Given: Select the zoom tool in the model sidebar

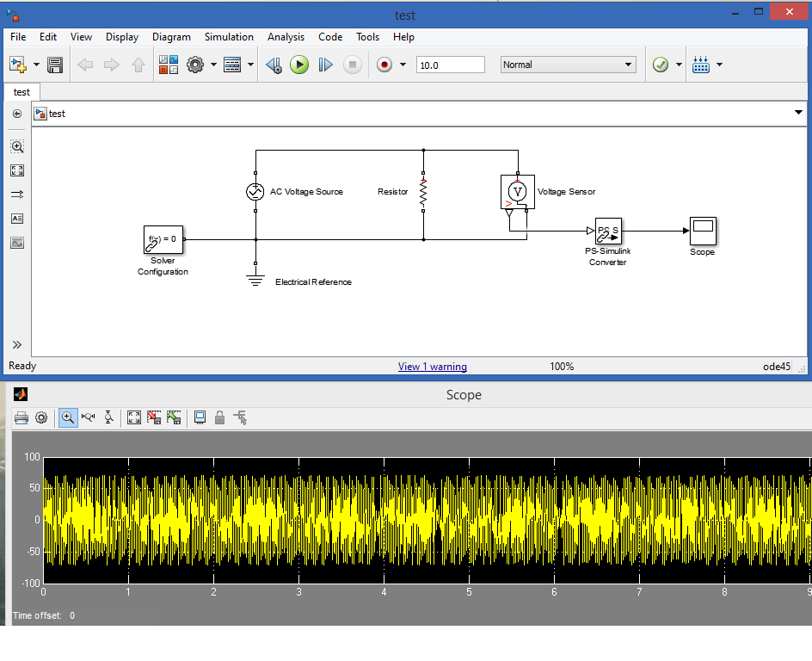Looking at the screenshot, I should click(16, 146).
